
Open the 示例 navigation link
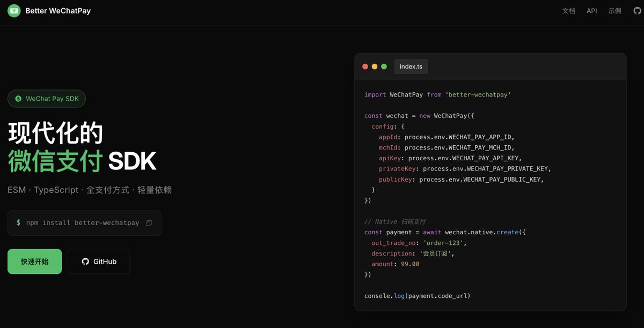tap(615, 11)
